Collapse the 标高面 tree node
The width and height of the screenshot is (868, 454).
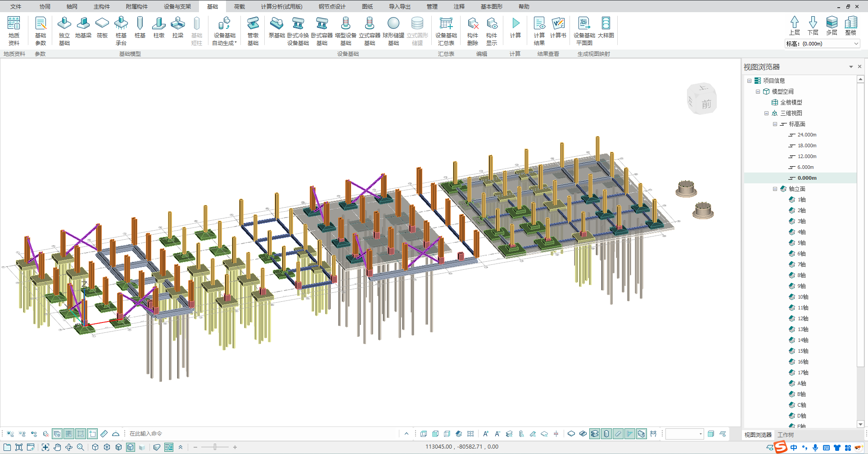coord(775,124)
